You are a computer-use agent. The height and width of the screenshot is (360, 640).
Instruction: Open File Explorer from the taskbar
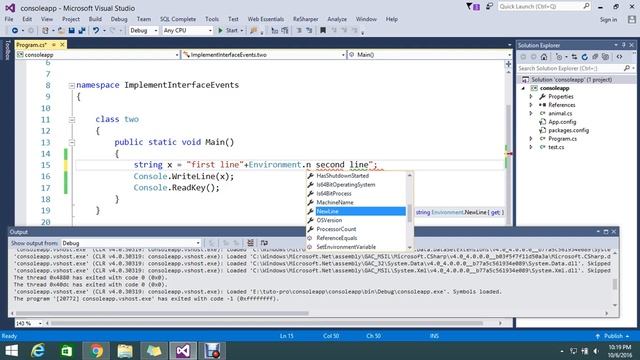click(125, 351)
